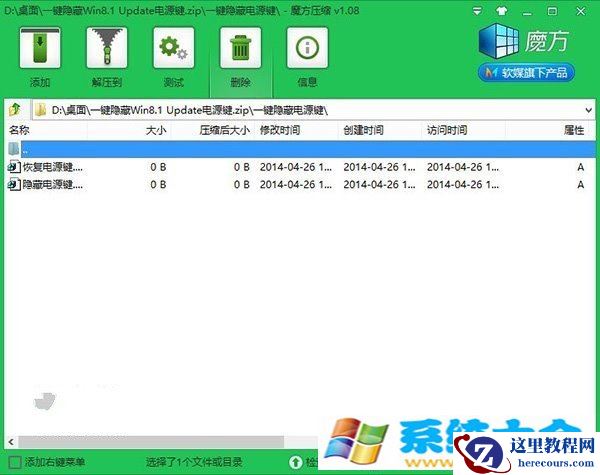This screenshot has height=475, width=600.
Task: Sort by 名称 column header
Action: click(19, 130)
